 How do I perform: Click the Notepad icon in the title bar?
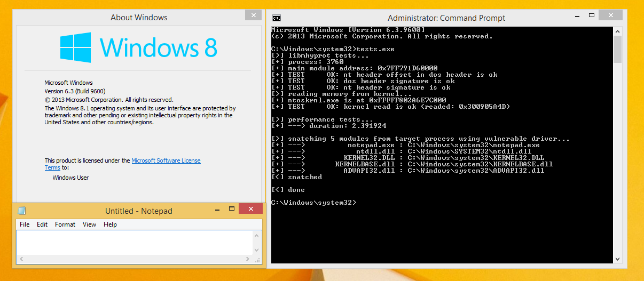click(x=22, y=211)
